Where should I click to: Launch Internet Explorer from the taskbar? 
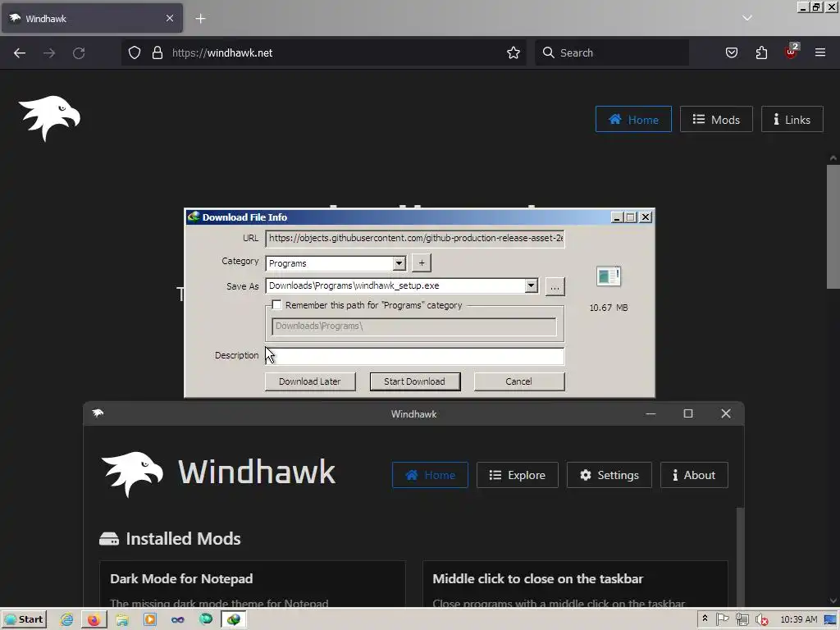66,620
